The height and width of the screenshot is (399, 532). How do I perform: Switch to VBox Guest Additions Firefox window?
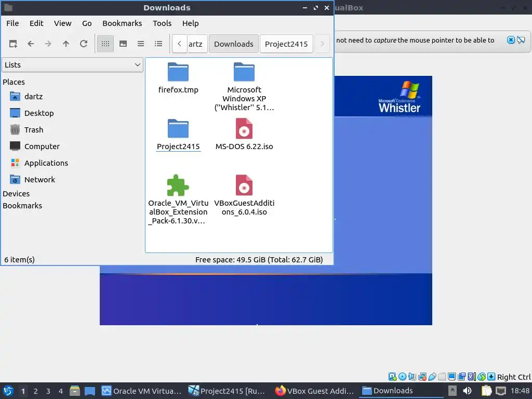[315, 391]
